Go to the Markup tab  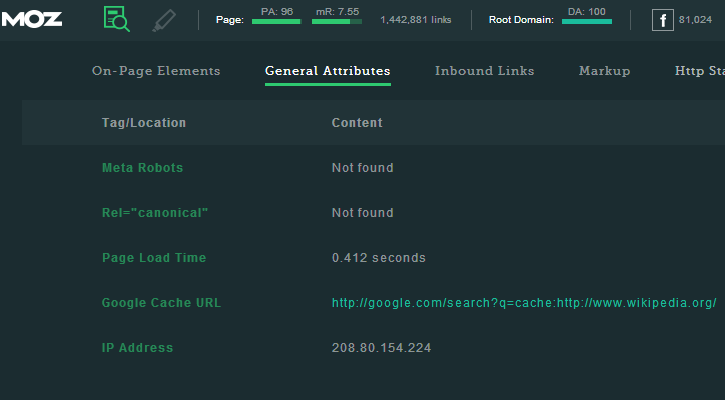point(604,71)
